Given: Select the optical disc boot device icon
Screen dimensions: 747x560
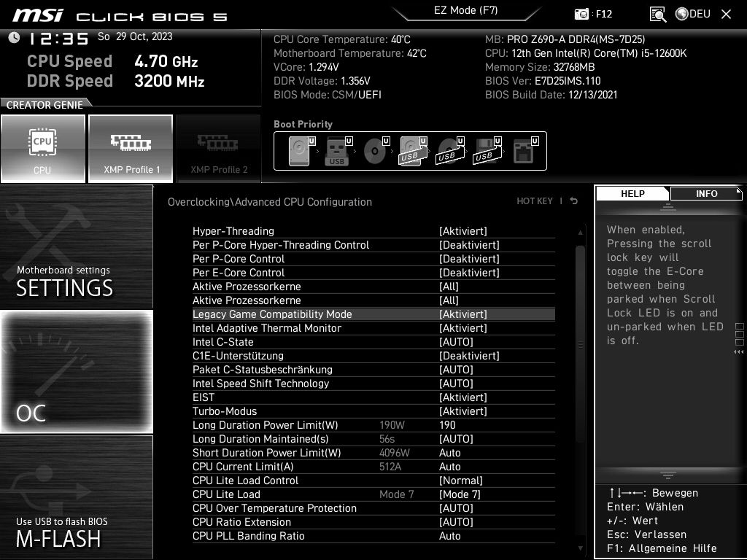Looking at the screenshot, I should coord(376,151).
